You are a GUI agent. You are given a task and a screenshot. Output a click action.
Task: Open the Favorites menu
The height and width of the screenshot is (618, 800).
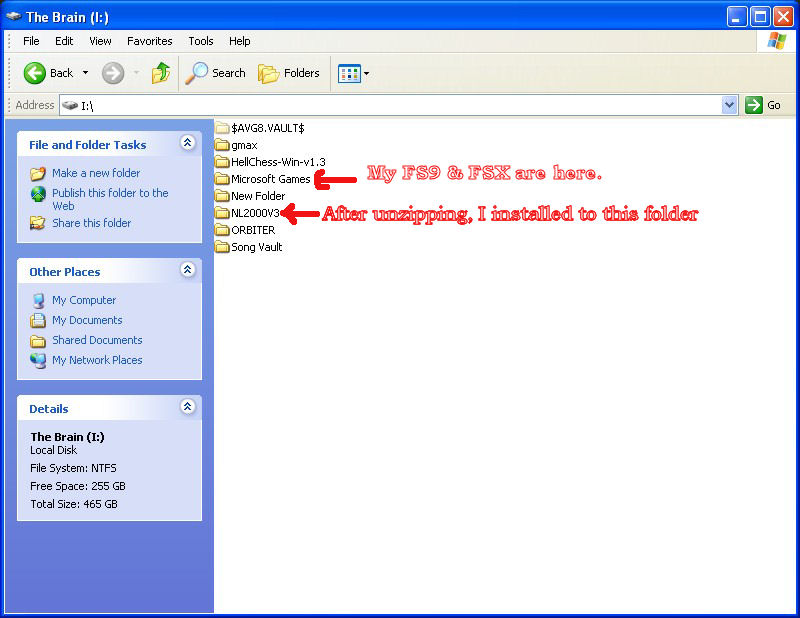149,41
